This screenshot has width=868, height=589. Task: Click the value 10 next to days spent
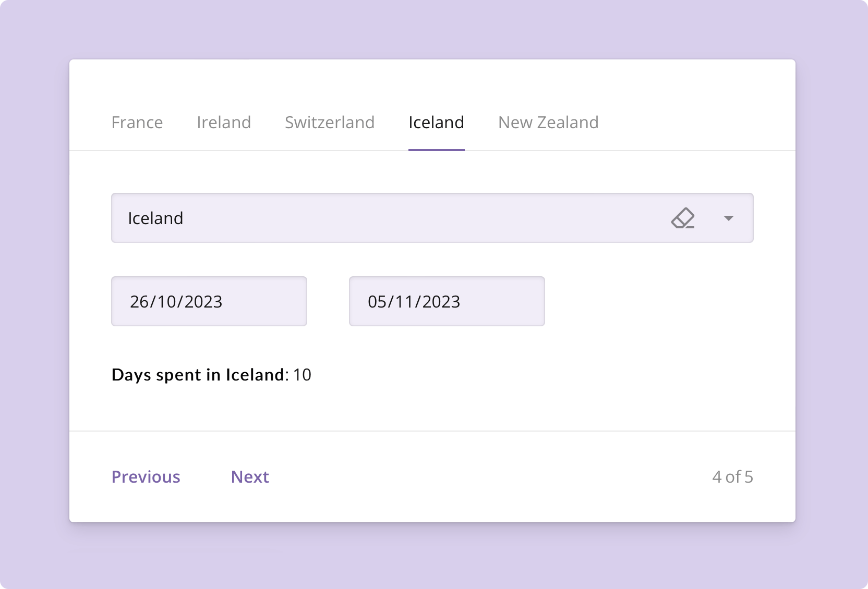303,374
